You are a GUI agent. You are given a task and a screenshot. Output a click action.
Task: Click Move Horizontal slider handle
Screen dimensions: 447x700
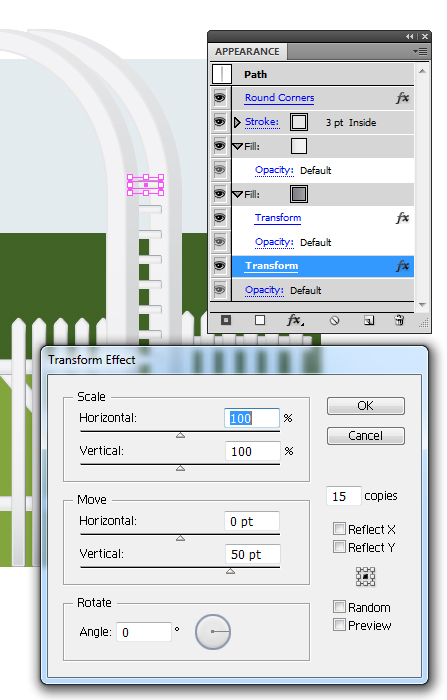tap(180, 538)
